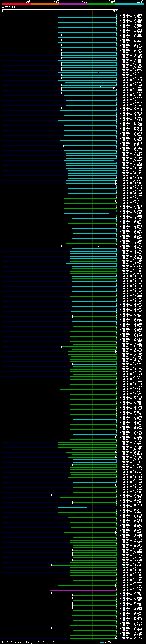Click hit UniRef100_A9RJ44
This screenshot has width=146, height=644.
pyautogui.click(x=131, y=188)
